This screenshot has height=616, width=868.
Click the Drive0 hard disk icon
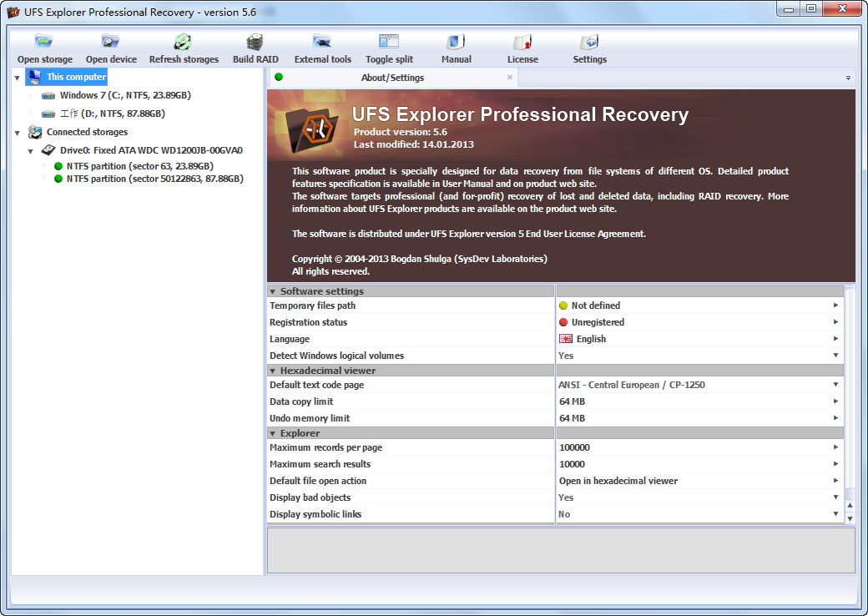click(x=48, y=150)
